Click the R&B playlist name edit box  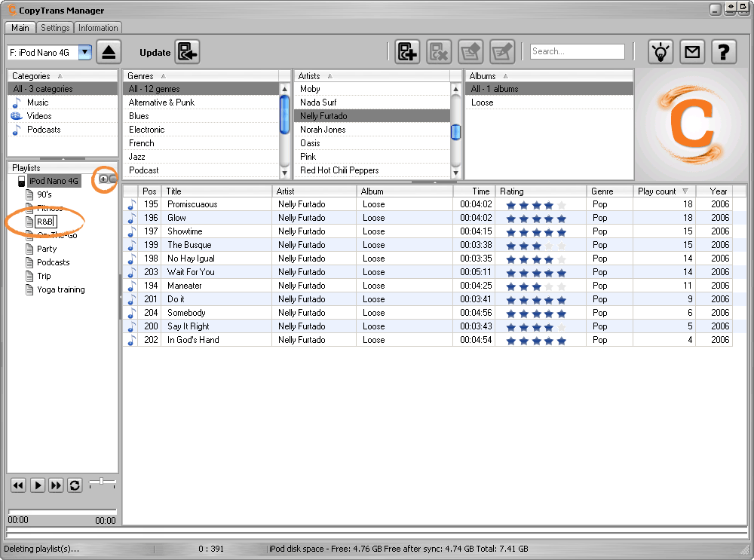[x=46, y=222]
